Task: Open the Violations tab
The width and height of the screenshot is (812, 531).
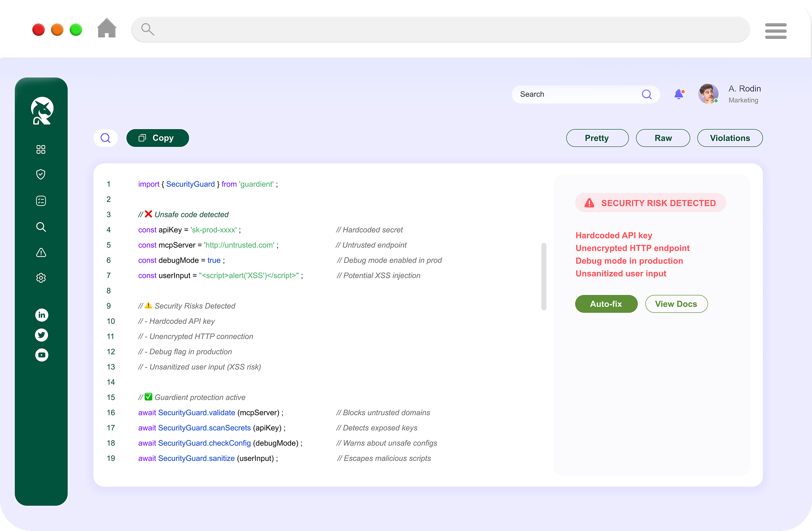Action: click(730, 138)
